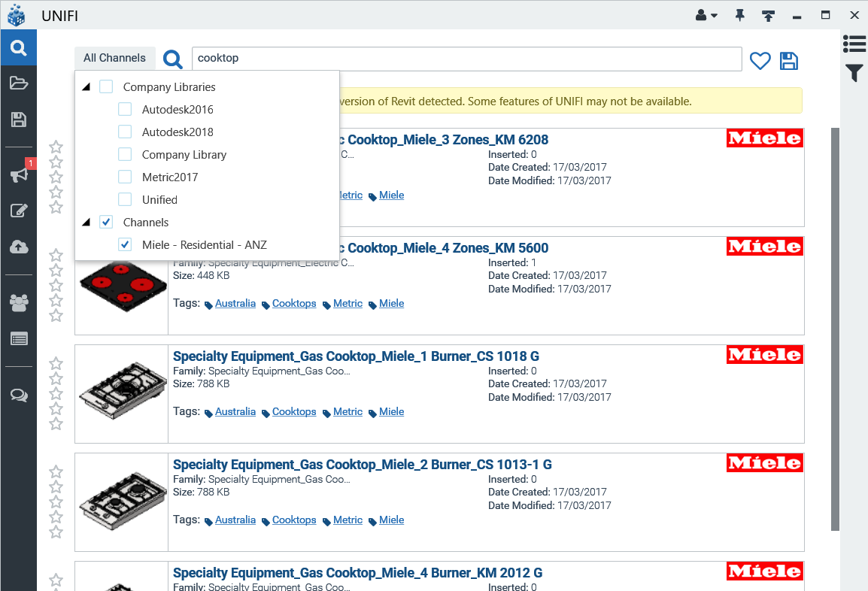The width and height of the screenshot is (868, 591).
Task: Click the dock-to-top arrow icon in title bar
Action: point(769,16)
